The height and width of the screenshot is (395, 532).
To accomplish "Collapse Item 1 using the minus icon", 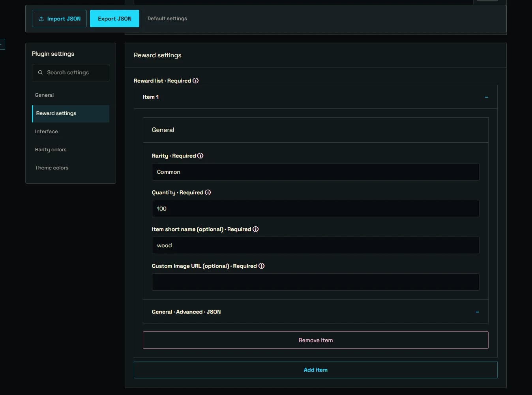I will pyautogui.click(x=486, y=97).
